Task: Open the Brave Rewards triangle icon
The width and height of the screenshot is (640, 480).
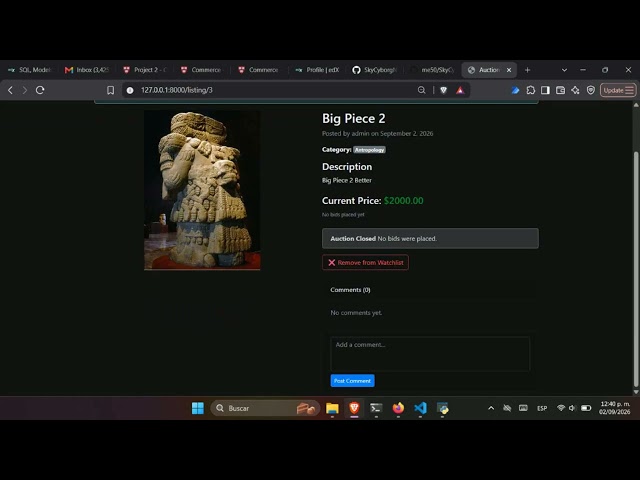Action: pos(460,90)
